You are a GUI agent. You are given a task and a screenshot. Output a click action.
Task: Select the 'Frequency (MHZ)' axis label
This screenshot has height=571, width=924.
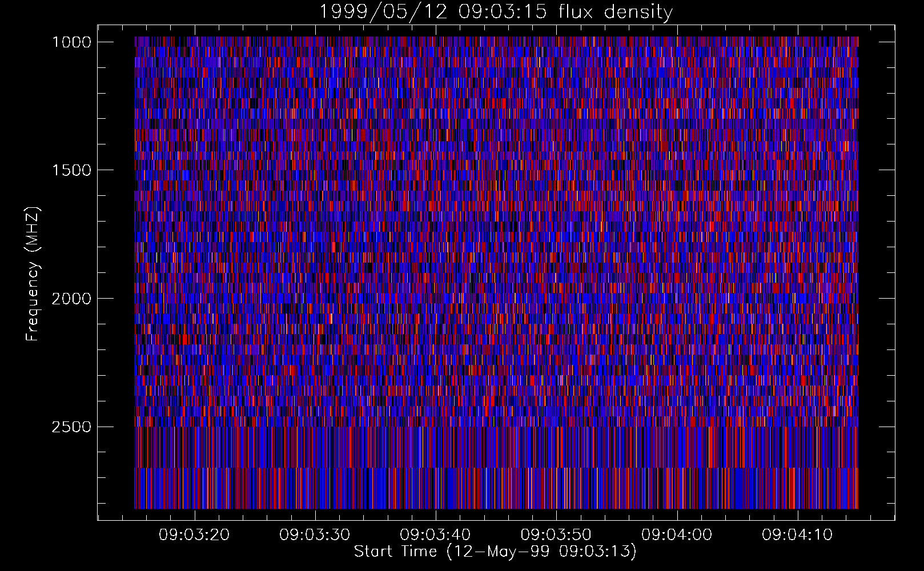(33, 274)
